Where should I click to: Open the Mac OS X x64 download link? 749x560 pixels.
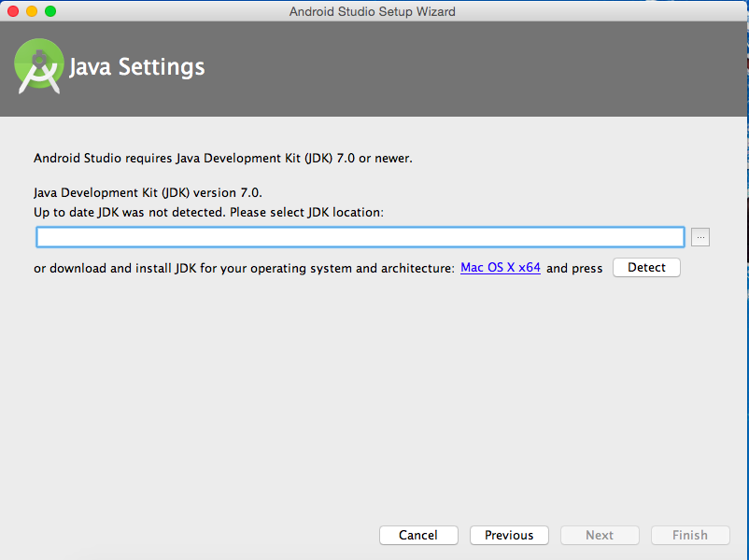501,267
